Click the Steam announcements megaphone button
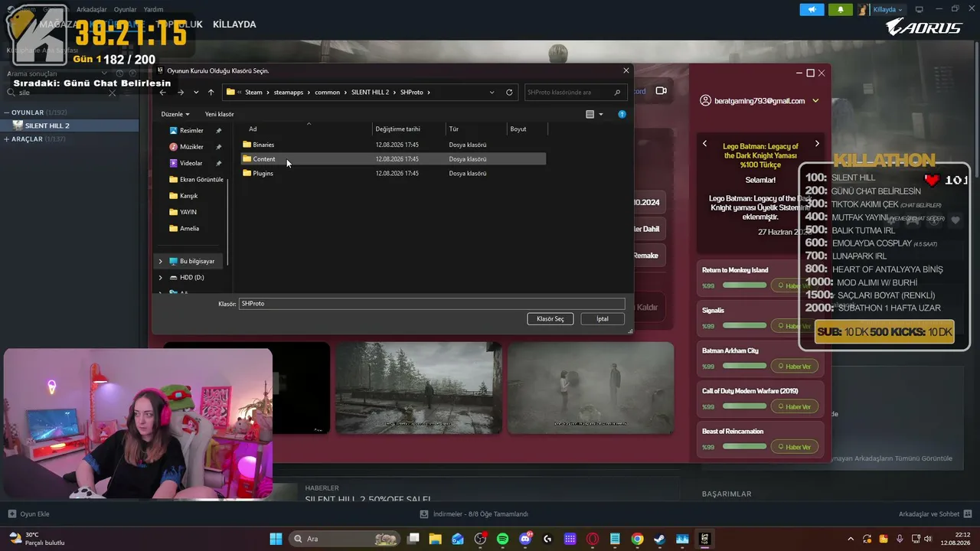980x551 pixels. 812,9
